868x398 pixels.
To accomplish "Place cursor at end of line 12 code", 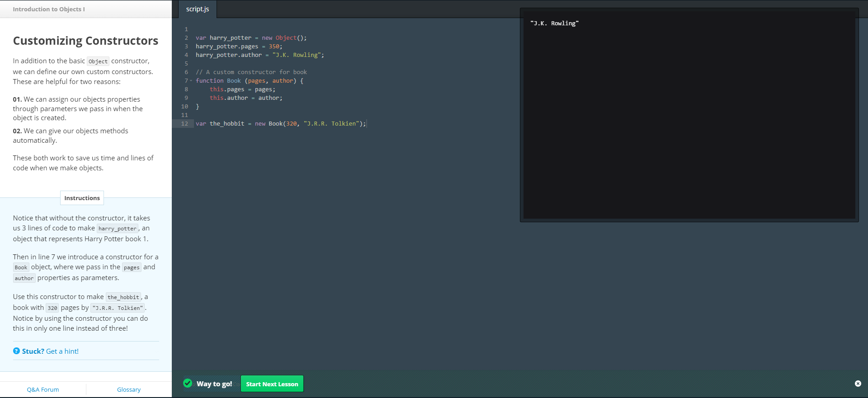I will point(366,123).
